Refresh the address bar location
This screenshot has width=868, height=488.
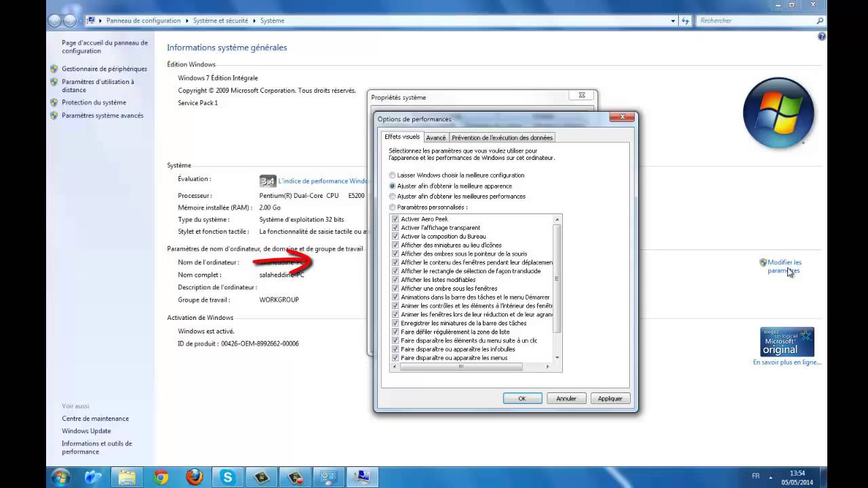pyautogui.click(x=686, y=20)
